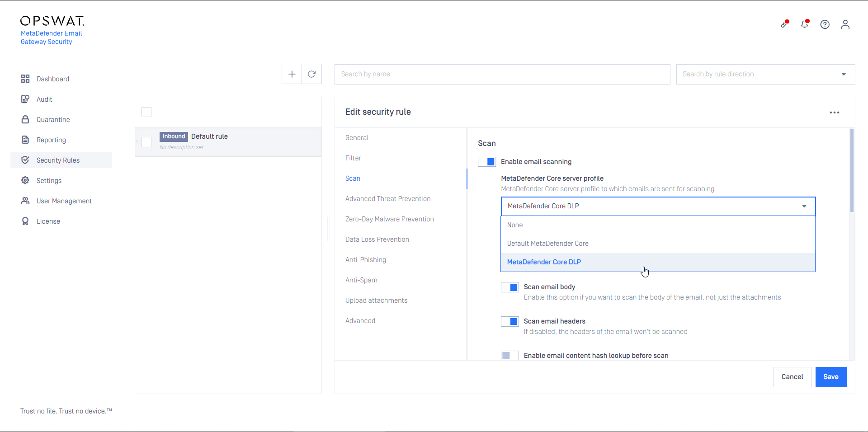Screen dimensions: 868x432
Task: Turn off Scan email headers switch
Action: click(509, 322)
